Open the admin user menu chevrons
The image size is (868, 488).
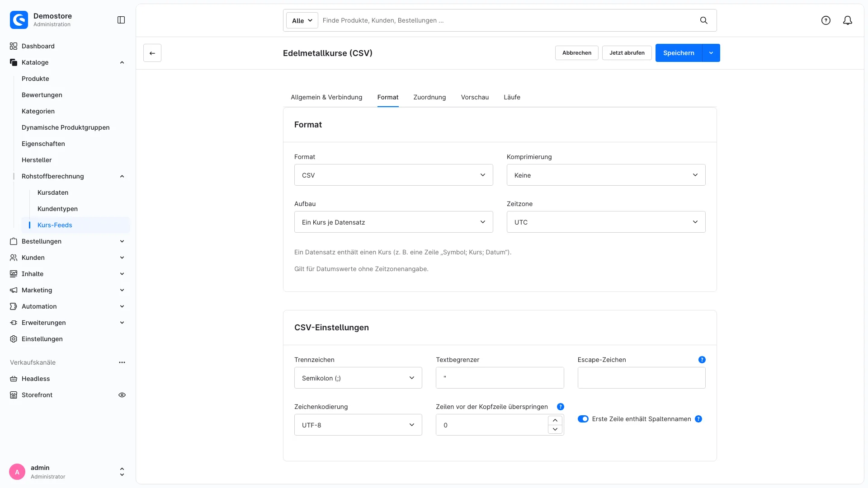pos(122,472)
